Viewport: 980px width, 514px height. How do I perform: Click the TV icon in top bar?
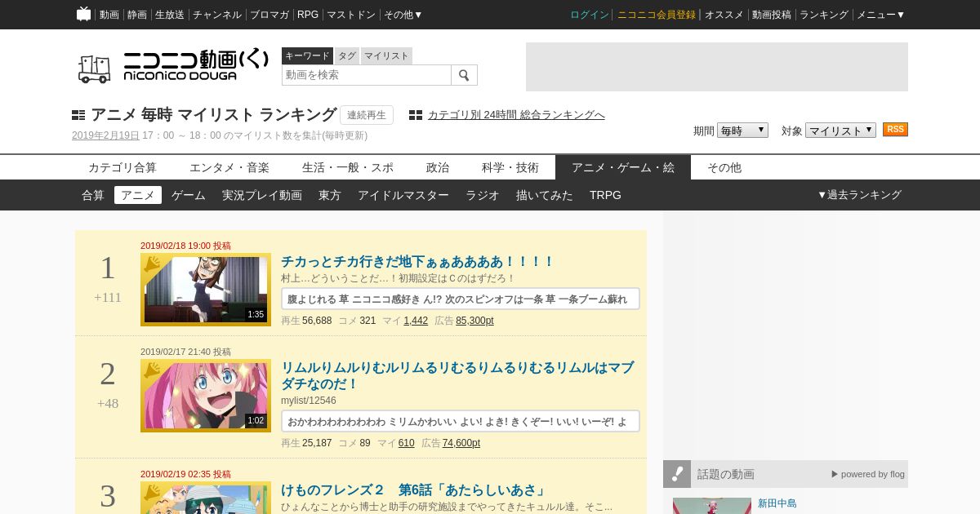[x=83, y=14]
